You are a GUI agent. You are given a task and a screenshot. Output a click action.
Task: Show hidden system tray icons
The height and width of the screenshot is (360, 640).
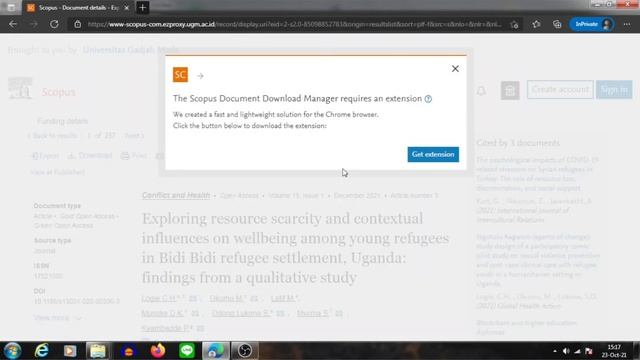[x=555, y=351]
